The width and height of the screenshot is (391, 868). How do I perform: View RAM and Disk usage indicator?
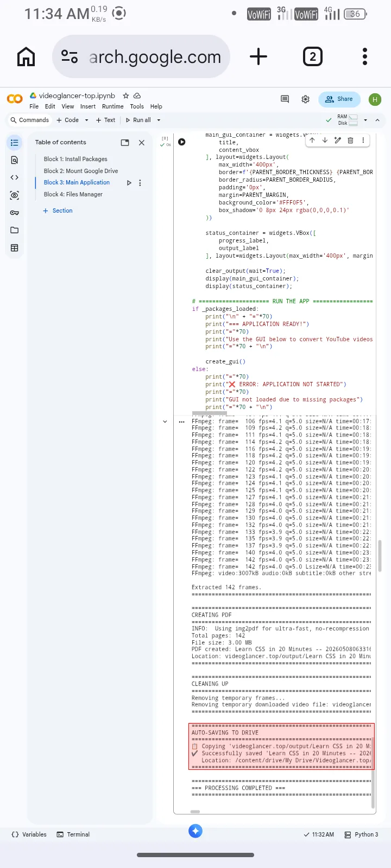point(348,120)
